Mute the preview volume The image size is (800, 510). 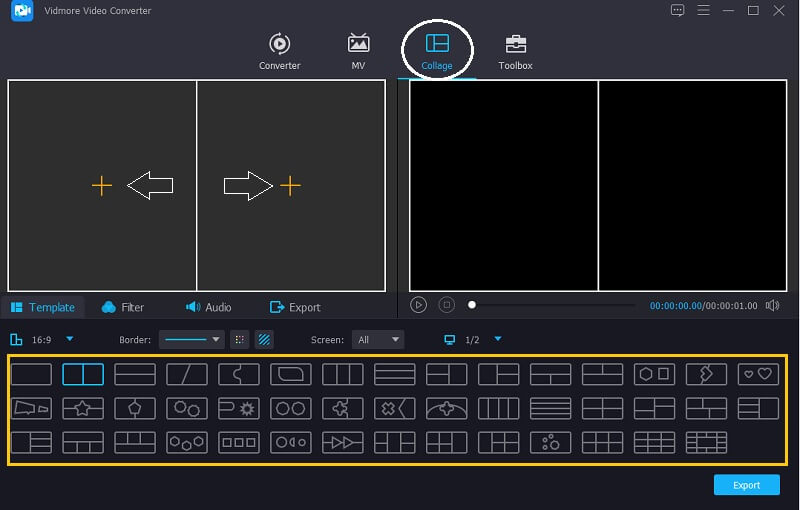(x=772, y=305)
